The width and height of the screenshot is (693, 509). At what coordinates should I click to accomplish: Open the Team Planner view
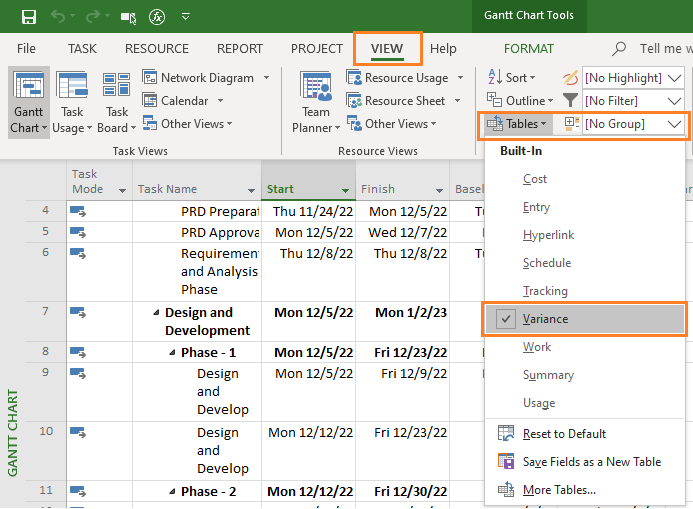tap(316, 103)
